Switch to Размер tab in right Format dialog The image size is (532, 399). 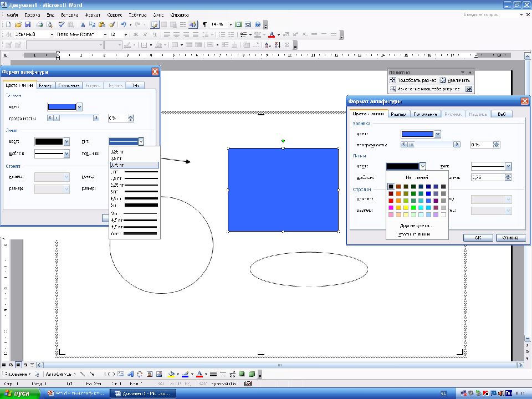[398, 114]
